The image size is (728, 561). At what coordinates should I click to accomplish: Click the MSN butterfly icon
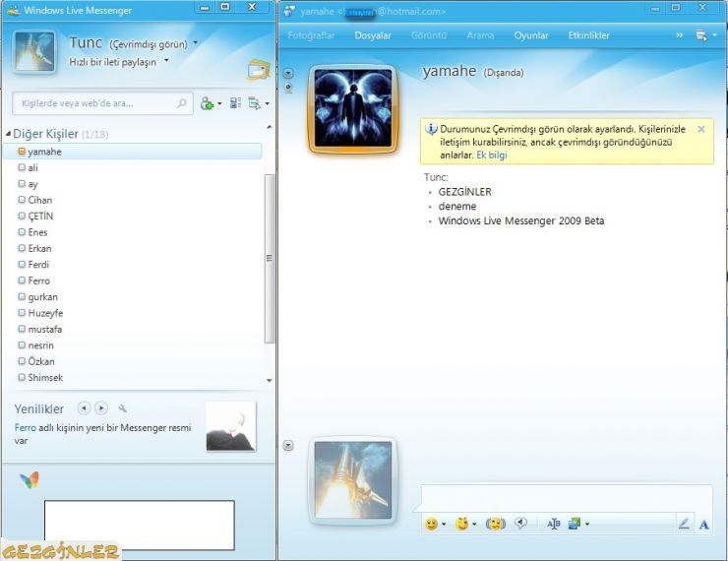(30, 479)
